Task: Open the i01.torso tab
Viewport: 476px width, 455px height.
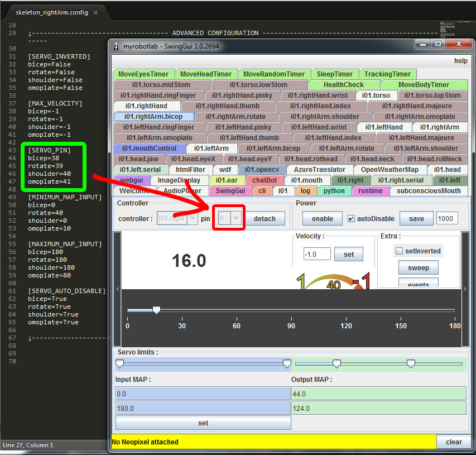Action: tap(376, 95)
